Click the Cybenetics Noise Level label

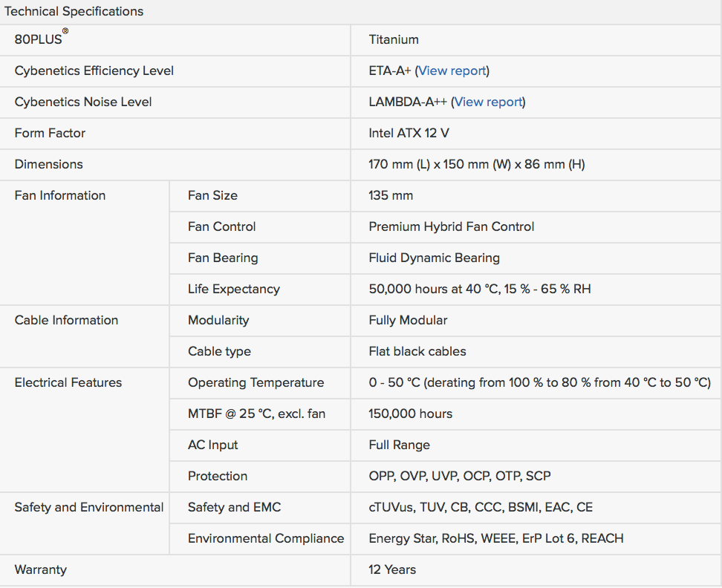tap(83, 102)
